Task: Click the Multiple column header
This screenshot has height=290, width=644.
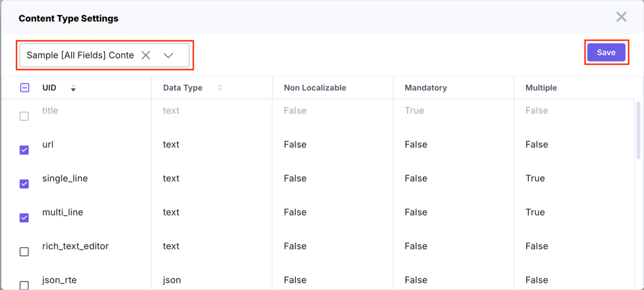Action: point(541,88)
